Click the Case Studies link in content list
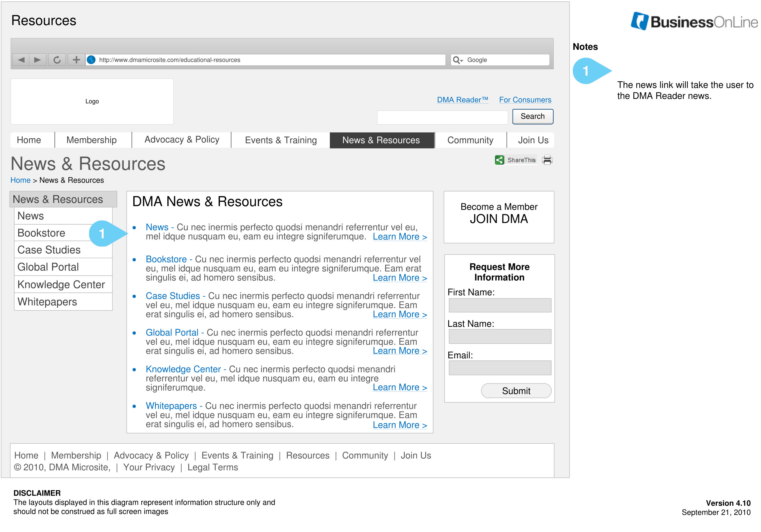The width and height of the screenshot is (761, 532). 173,296
